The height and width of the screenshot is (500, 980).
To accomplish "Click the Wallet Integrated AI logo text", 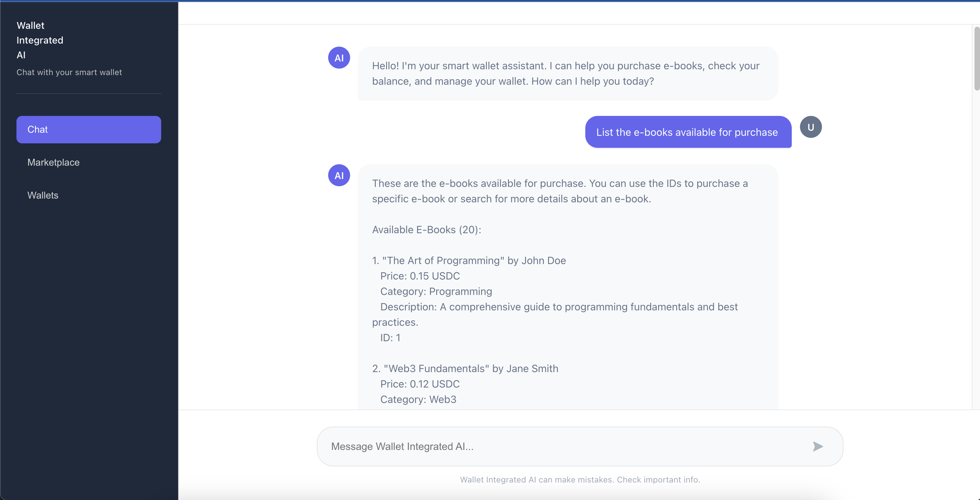I will tap(39, 40).
